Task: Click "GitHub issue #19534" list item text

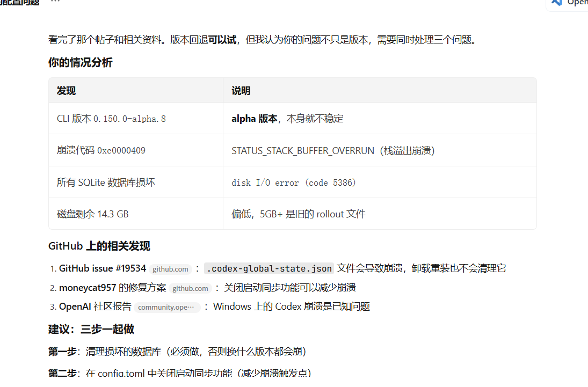Action: coord(103,268)
